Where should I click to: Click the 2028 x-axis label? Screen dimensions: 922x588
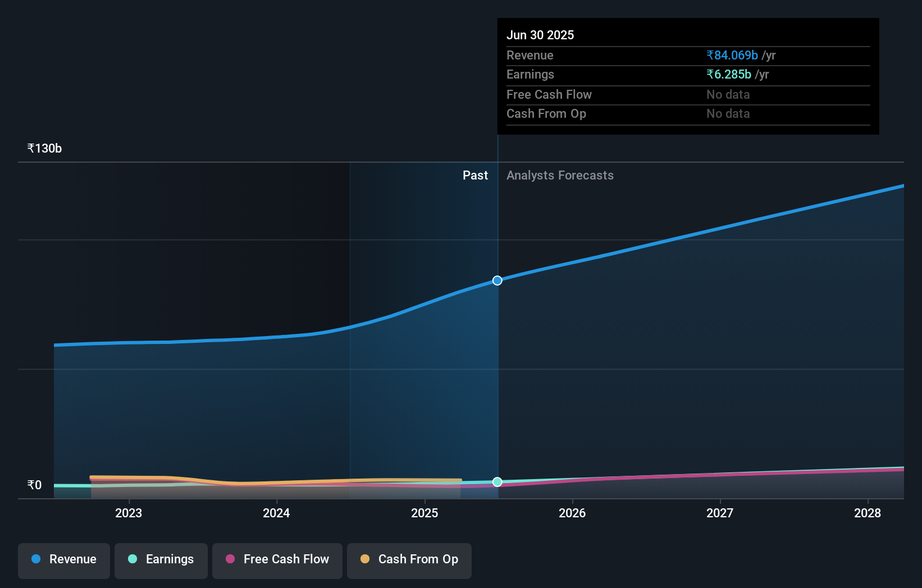[x=868, y=513]
